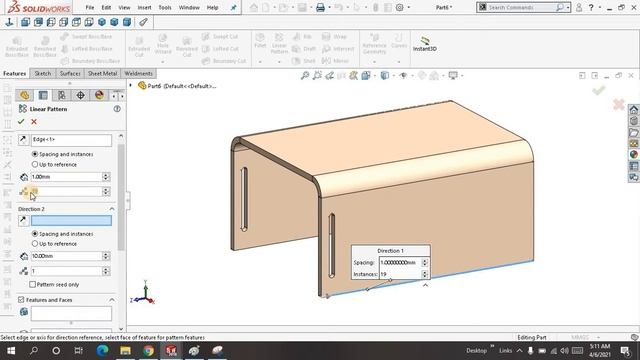Open Search Commands dropdown arrow
Viewport: 640px width, 360px height.
click(568, 7)
